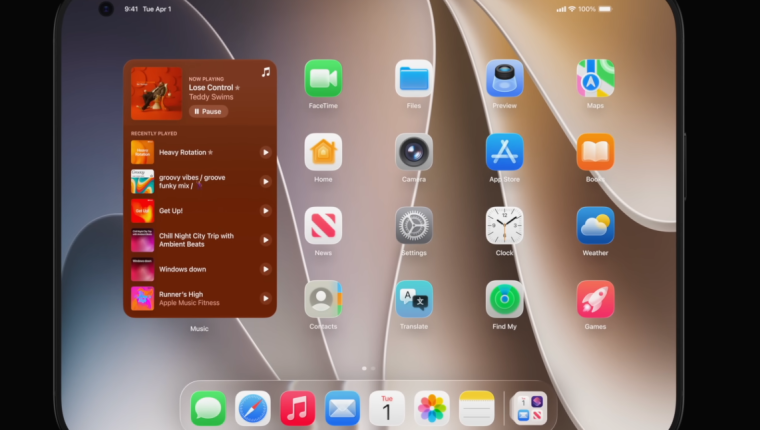Screen dimensions: 760x430
Task: Launch the Translate app
Action: click(x=414, y=300)
